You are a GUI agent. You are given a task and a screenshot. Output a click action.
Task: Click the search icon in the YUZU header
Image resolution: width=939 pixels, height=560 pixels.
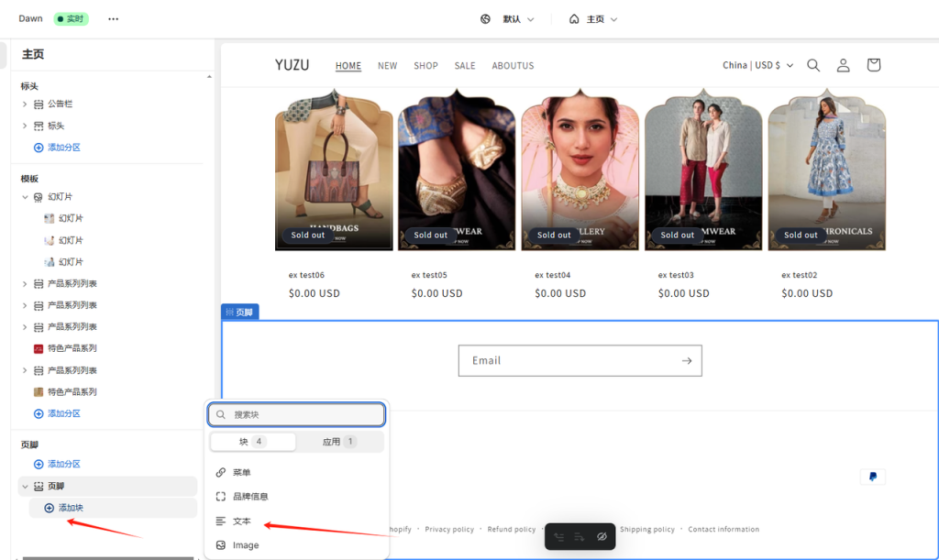click(x=812, y=65)
